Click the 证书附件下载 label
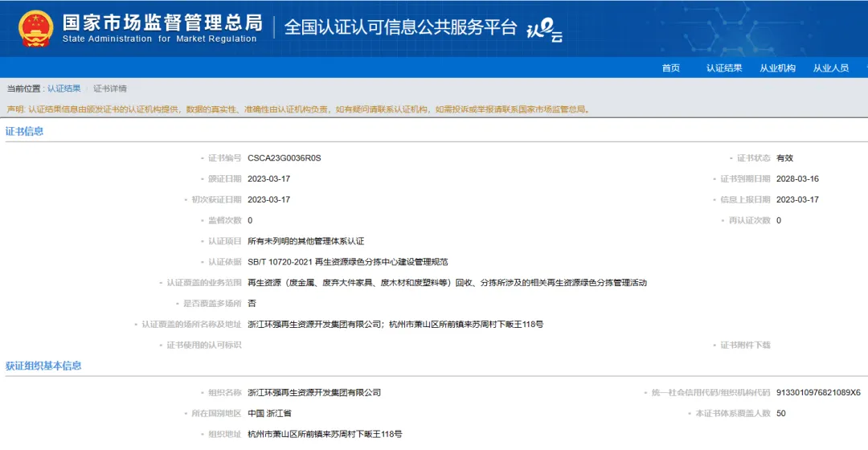The width and height of the screenshot is (868, 450). (745, 346)
